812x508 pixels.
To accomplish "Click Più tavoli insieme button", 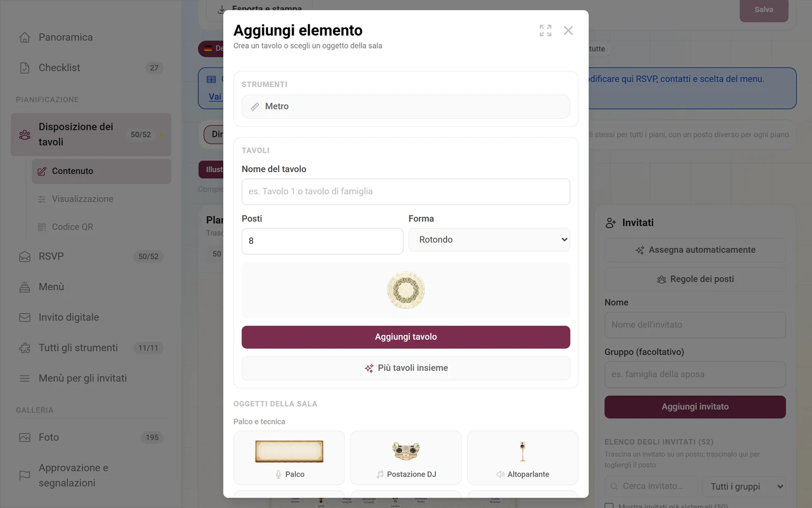I will (406, 368).
